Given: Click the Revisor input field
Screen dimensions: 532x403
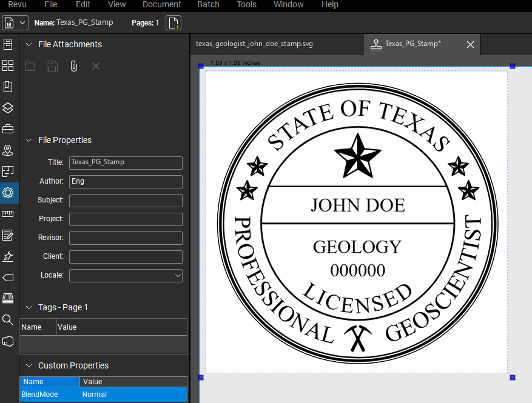Looking at the screenshot, I should coord(126,238).
